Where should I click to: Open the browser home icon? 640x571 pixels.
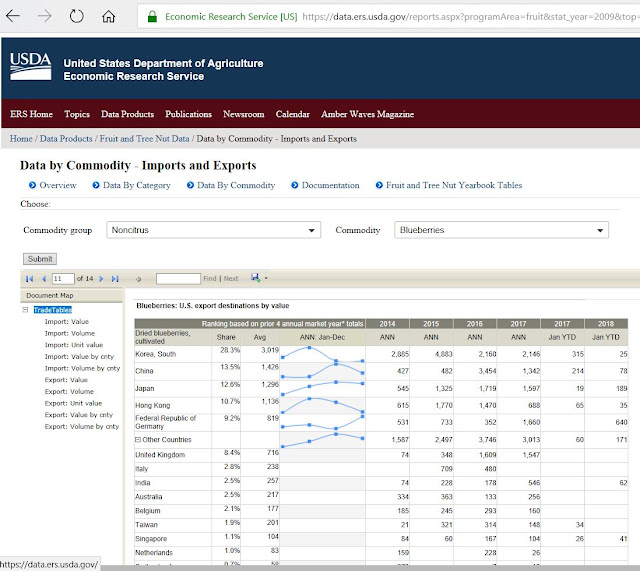click(108, 16)
